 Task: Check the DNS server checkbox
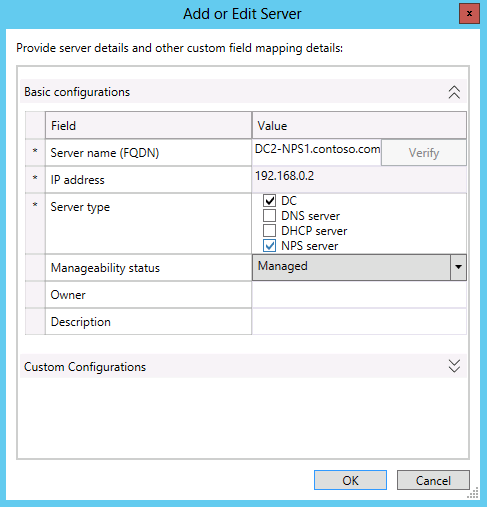pyautogui.click(x=269, y=216)
